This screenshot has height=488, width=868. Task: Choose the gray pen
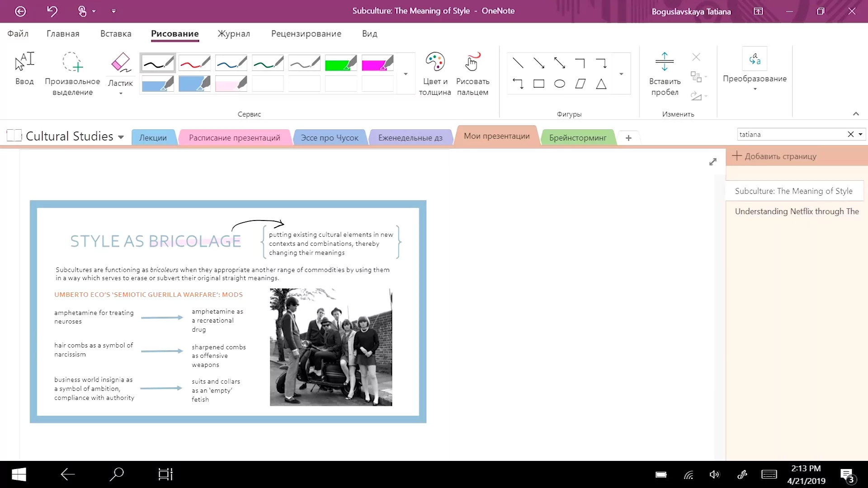click(x=304, y=63)
